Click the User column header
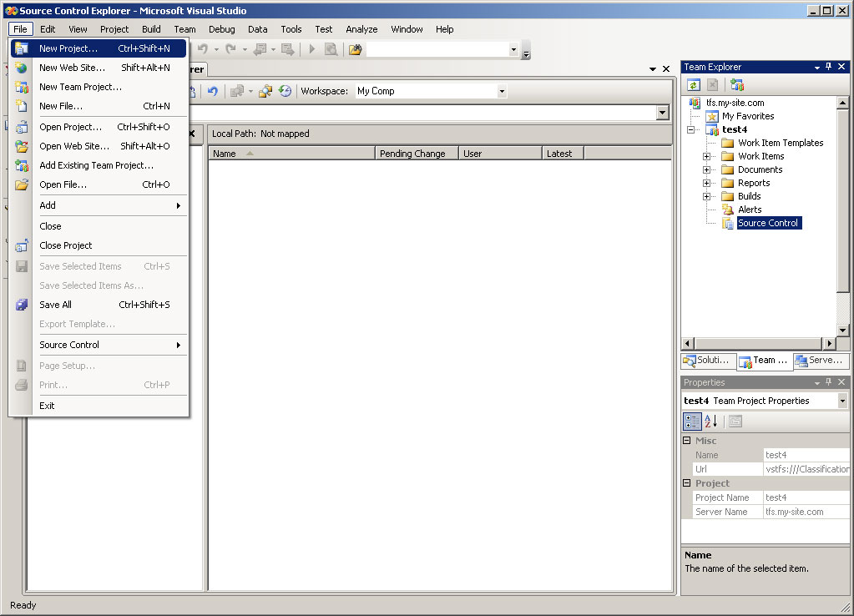854x616 pixels. pos(500,154)
